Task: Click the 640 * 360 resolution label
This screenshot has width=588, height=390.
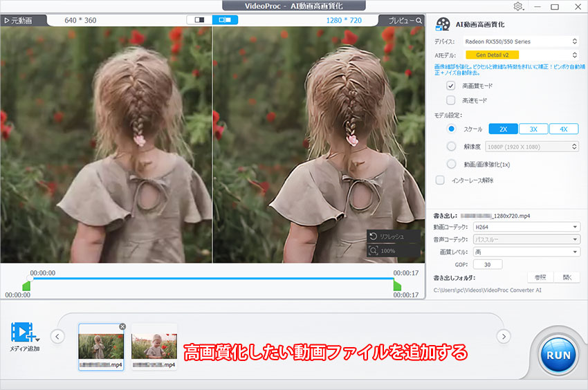Action: click(80, 21)
